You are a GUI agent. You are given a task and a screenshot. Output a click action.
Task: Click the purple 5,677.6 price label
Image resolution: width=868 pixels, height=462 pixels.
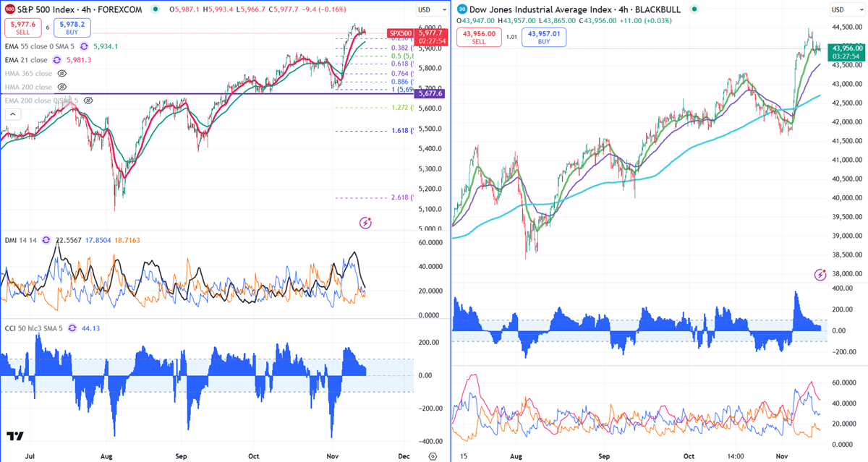pos(429,94)
